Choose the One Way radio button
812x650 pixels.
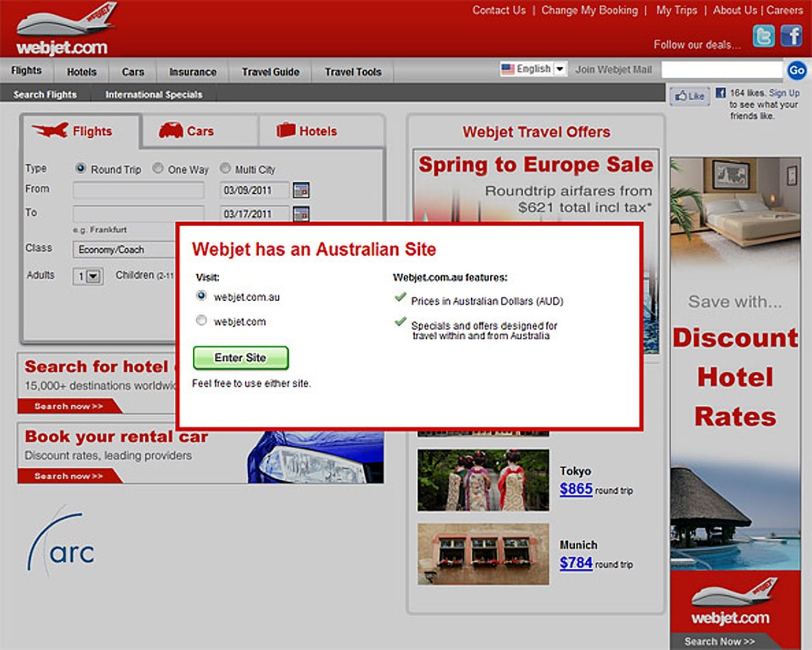[x=158, y=168]
